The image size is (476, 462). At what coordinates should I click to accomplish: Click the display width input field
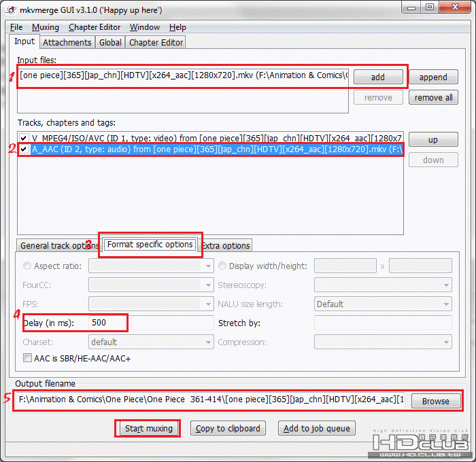[x=345, y=266]
